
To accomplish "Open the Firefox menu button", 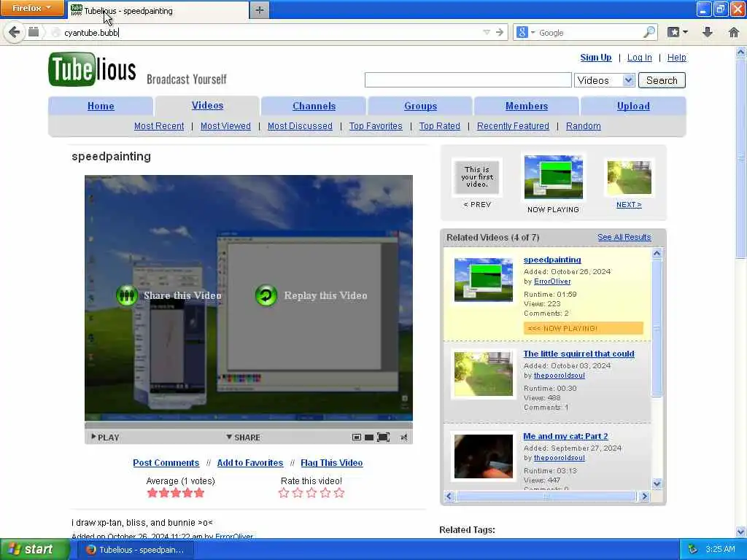I will pos(32,8).
